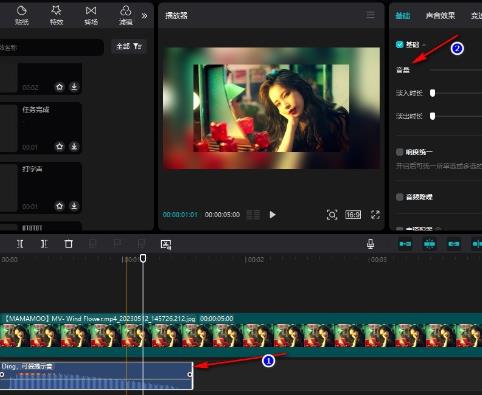Delete the selected clip with trash icon
Screen dimensions: 482x395
[68, 244]
